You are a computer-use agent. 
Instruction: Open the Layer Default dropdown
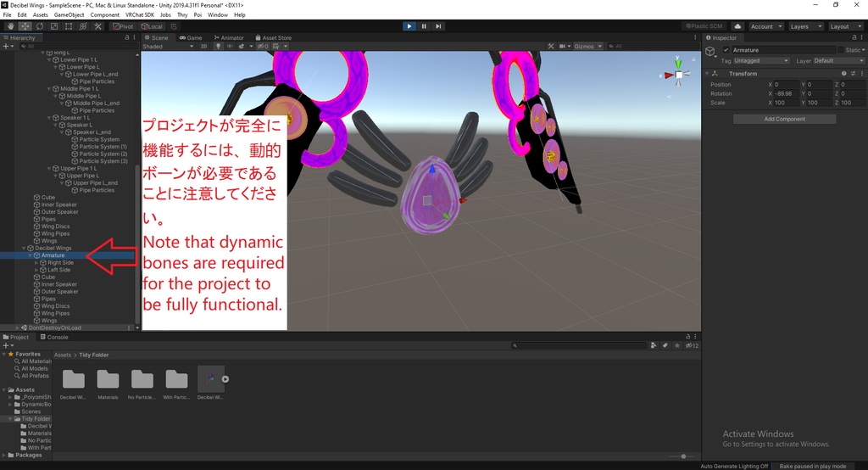click(x=838, y=60)
